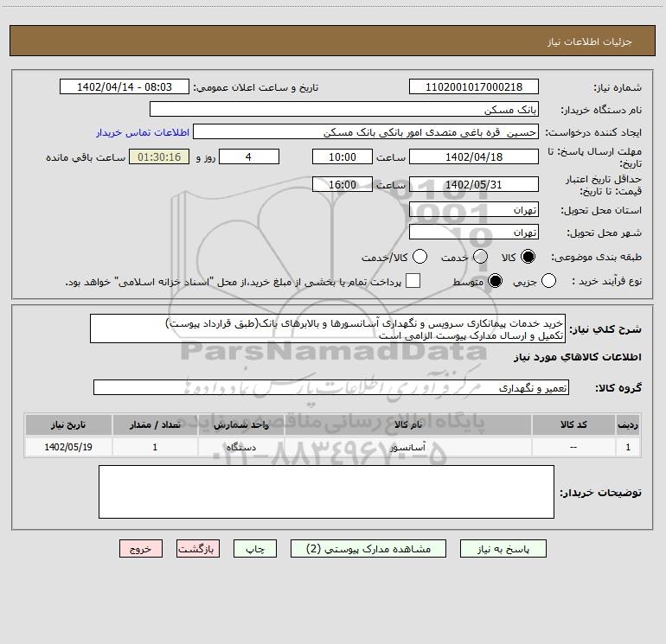Click تاریخ نیاز column header
666x644 pixels.
coord(68,425)
